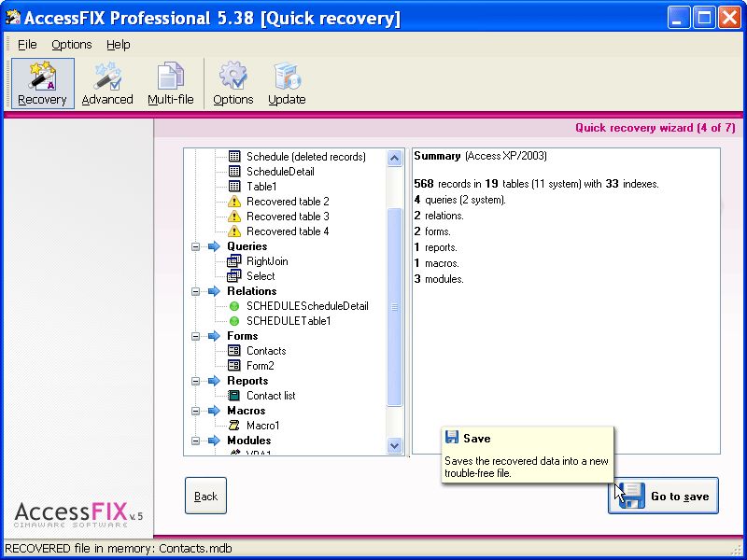This screenshot has width=747, height=560.
Task: Select the Forms category label
Action: 243,336
